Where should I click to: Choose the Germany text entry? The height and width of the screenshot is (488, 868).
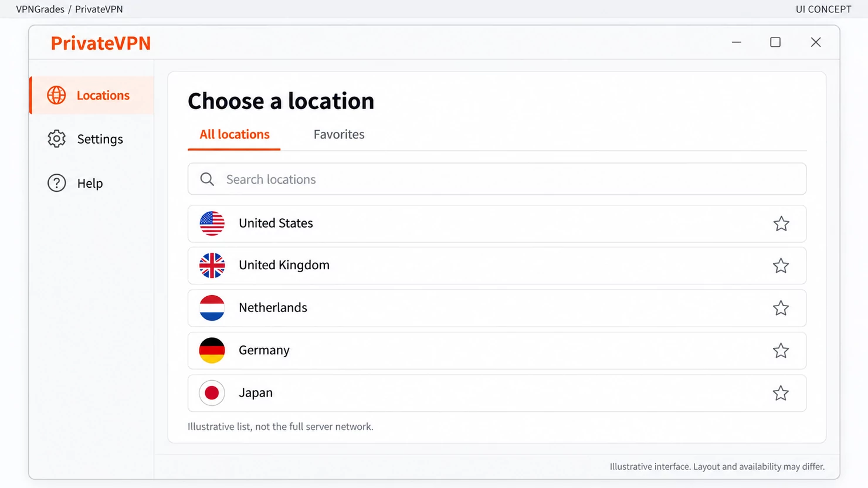(264, 350)
